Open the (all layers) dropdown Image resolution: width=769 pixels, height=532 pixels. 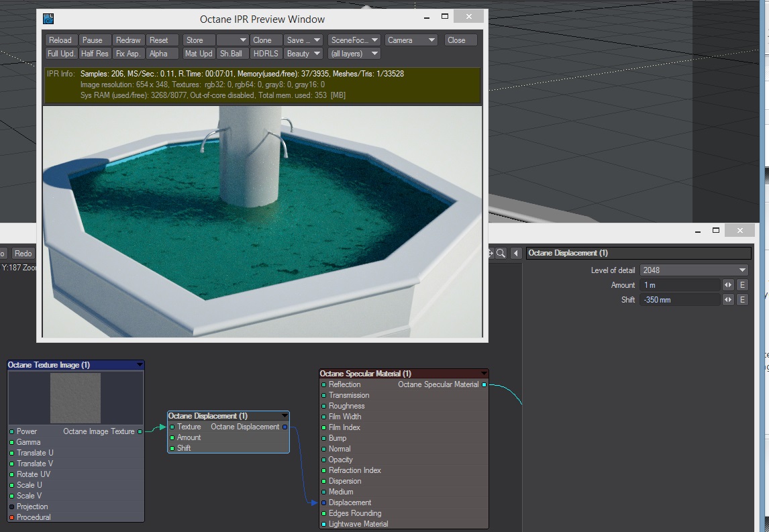354,54
